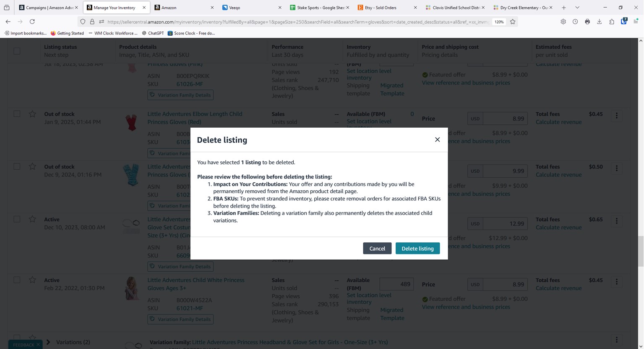Select checkbox for Jan 9, 2025 listing

17,114
